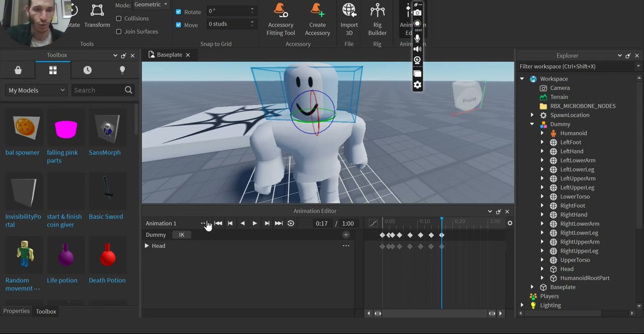Viewport: 644px width, 334px height.
Task: Click the recorder webcam icon
Action: (417, 60)
